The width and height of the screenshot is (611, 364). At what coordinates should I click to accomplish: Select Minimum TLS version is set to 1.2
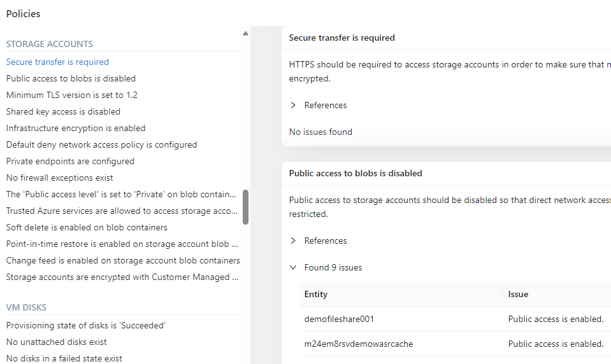point(72,95)
